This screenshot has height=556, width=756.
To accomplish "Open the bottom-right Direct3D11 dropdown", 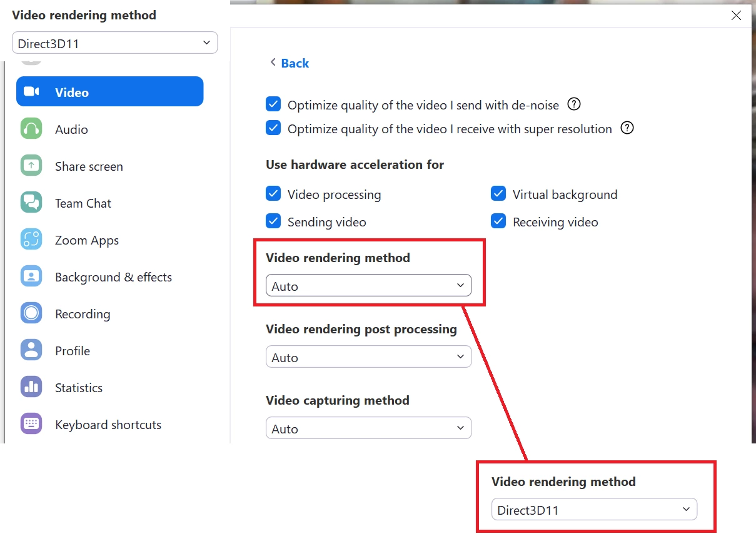I will point(594,510).
